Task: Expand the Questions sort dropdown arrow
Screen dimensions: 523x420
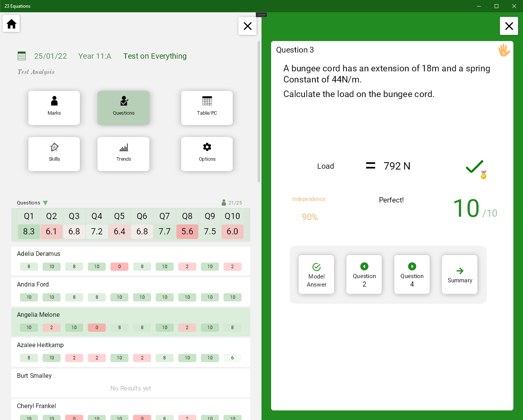Action: pos(45,203)
